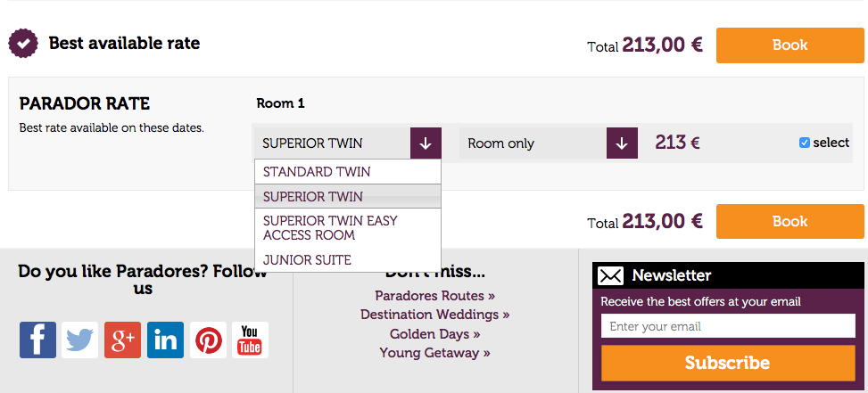Open the Twitter bird icon
This screenshot has width=868, height=393.
[x=79, y=340]
